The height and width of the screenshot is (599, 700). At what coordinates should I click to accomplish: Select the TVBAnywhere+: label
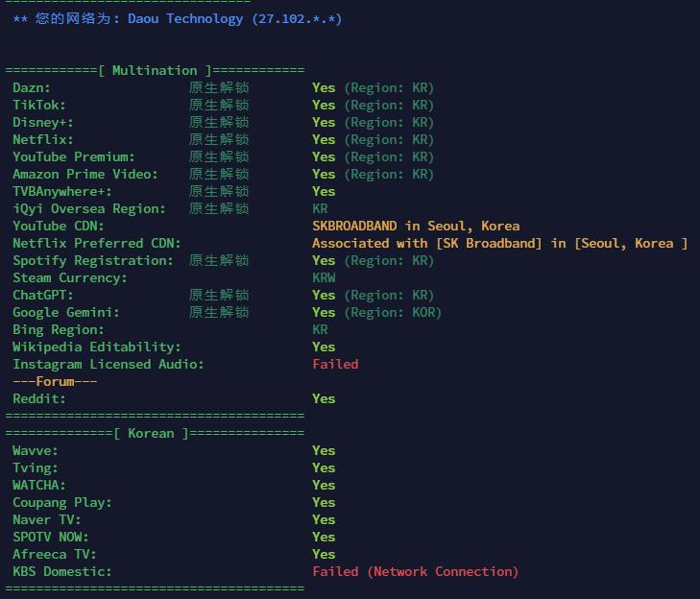point(62,191)
